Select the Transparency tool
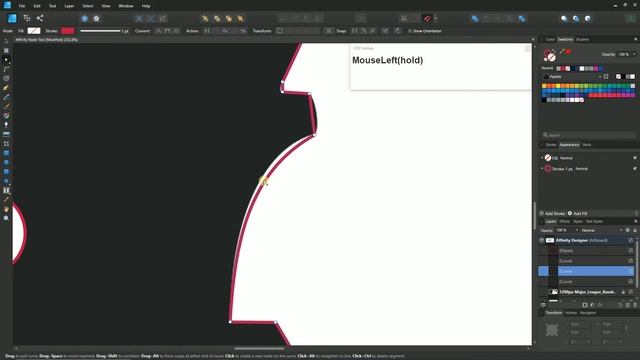640x360 pixels. coord(6,125)
